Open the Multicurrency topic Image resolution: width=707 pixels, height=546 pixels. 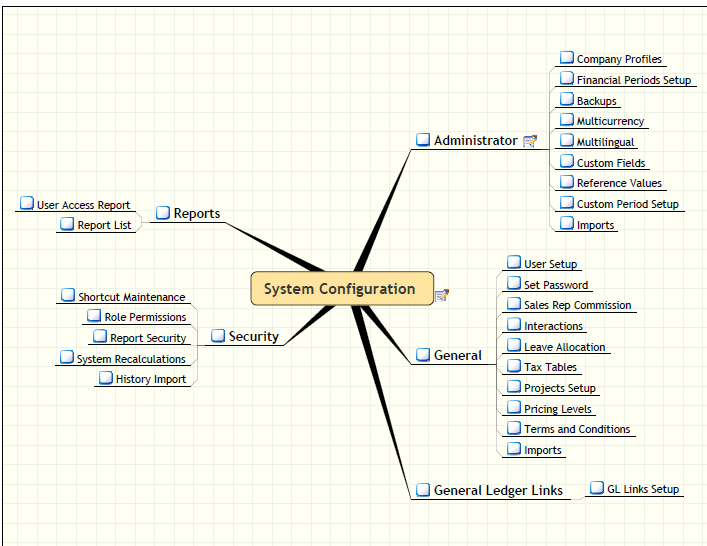click(610, 121)
